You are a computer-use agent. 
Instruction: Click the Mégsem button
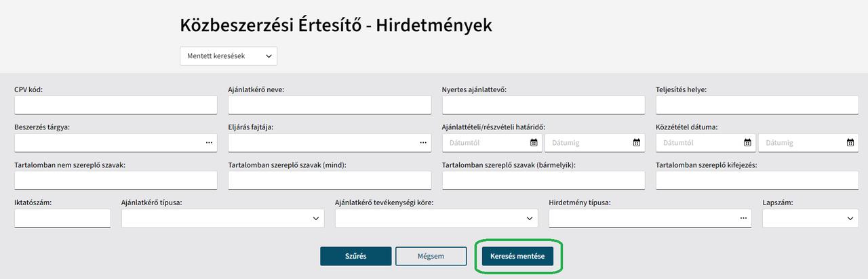pos(431,256)
